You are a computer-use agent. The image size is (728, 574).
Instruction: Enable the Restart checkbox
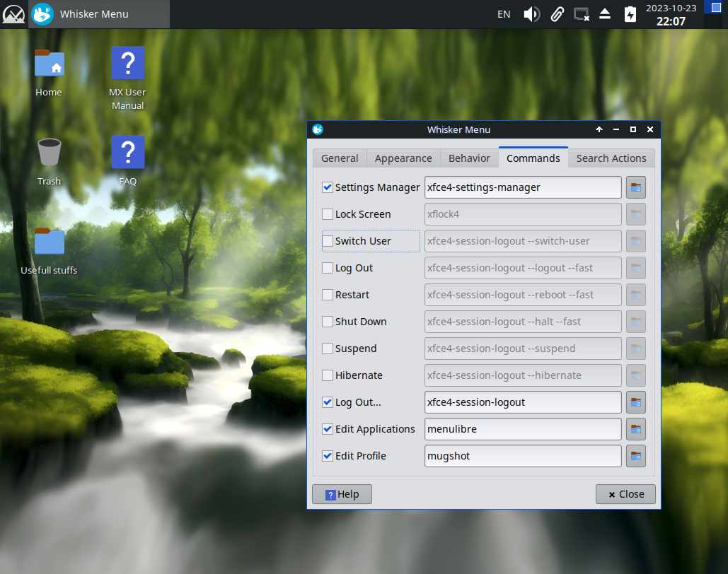[328, 295]
